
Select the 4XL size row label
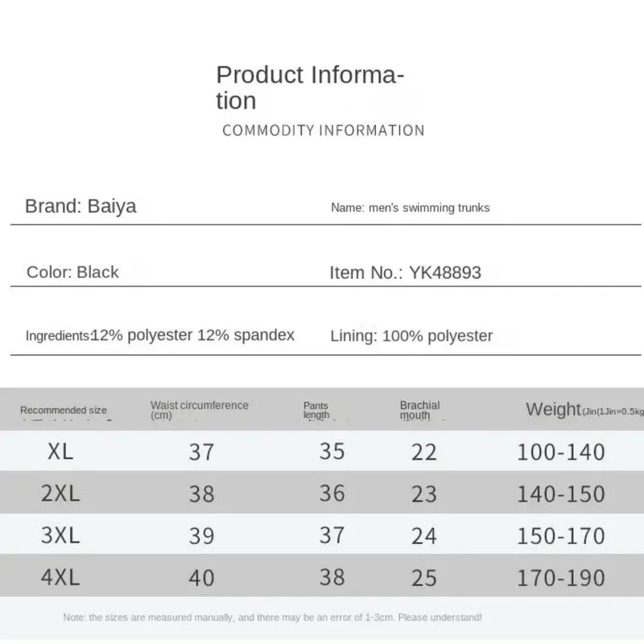tap(60, 576)
